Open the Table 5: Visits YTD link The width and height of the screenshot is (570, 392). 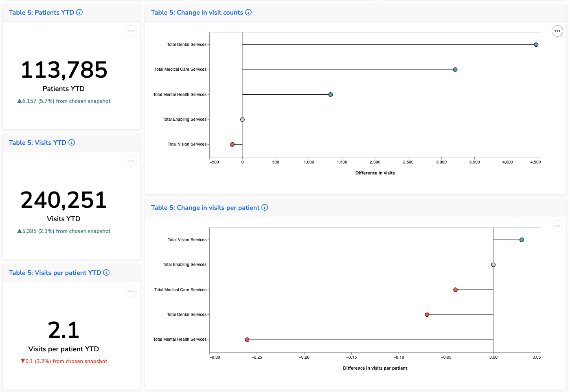[37, 143]
